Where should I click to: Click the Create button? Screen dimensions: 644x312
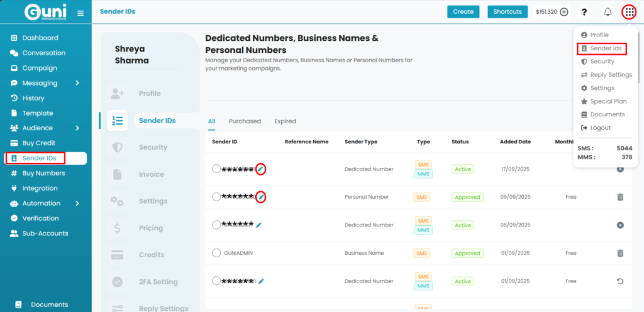pyautogui.click(x=463, y=12)
